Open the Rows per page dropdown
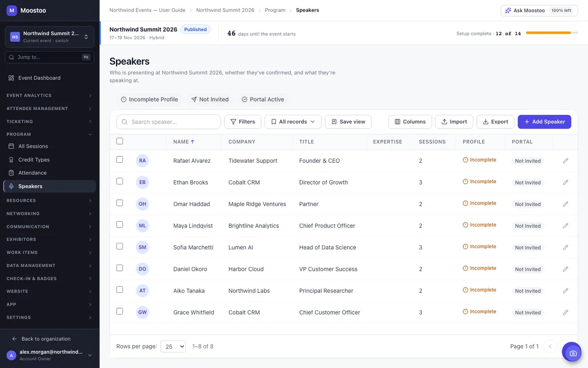This screenshot has width=588, height=368. pos(173,346)
